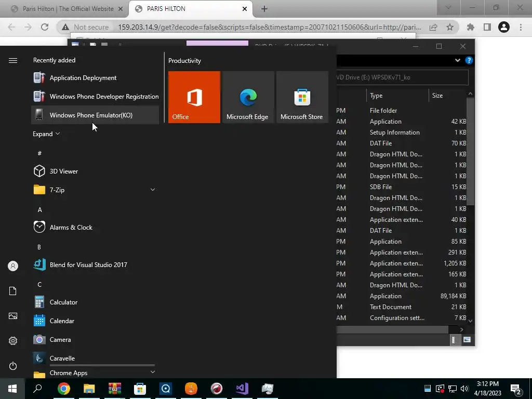This screenshot has height=399, width=532.
Task: Open the Calculator app
Action: tap(95, 302)
